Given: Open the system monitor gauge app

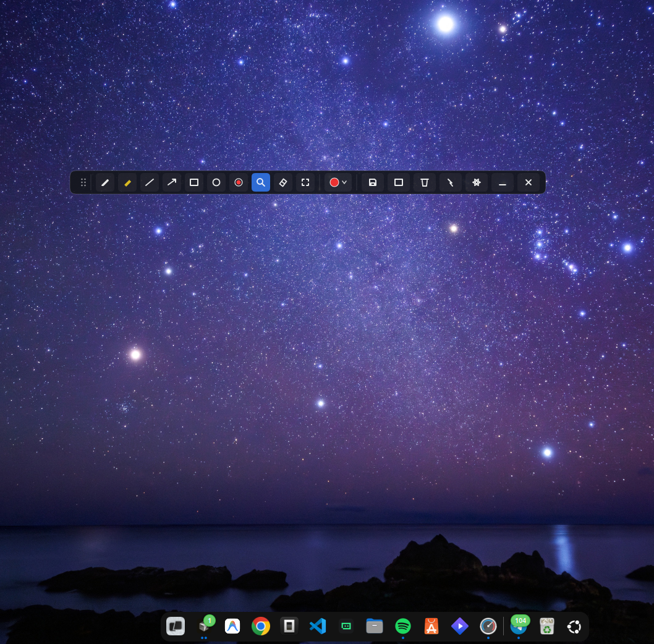Looking at the screenshot, I should point(488,626).
